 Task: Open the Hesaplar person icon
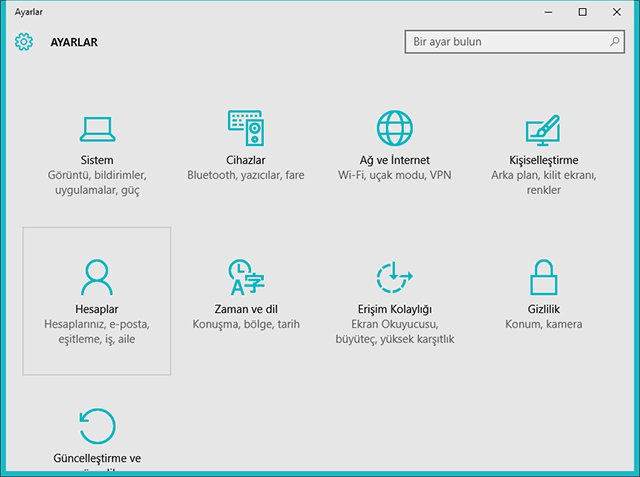97,277
